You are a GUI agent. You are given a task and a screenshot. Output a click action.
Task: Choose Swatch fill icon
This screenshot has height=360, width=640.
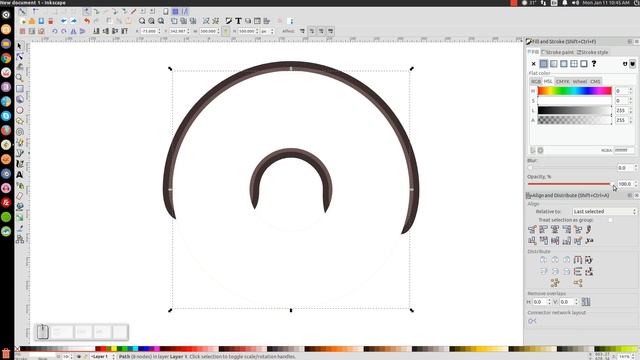click(584, 64)
